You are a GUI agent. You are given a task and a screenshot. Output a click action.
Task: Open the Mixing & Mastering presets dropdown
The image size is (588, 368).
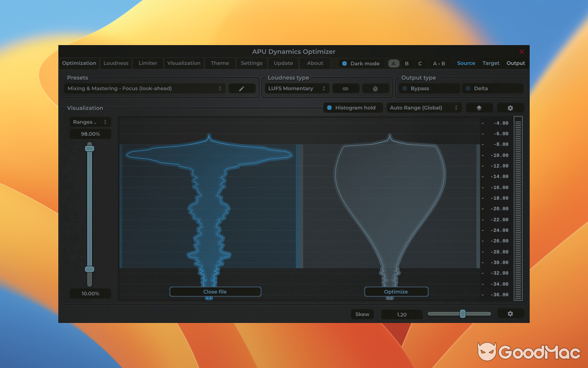145,88
